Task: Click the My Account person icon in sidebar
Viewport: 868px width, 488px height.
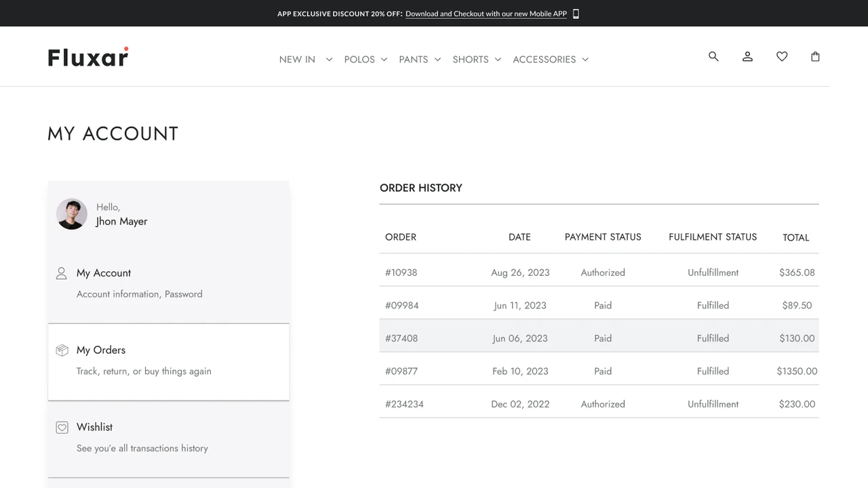Action: click(61, 273)
